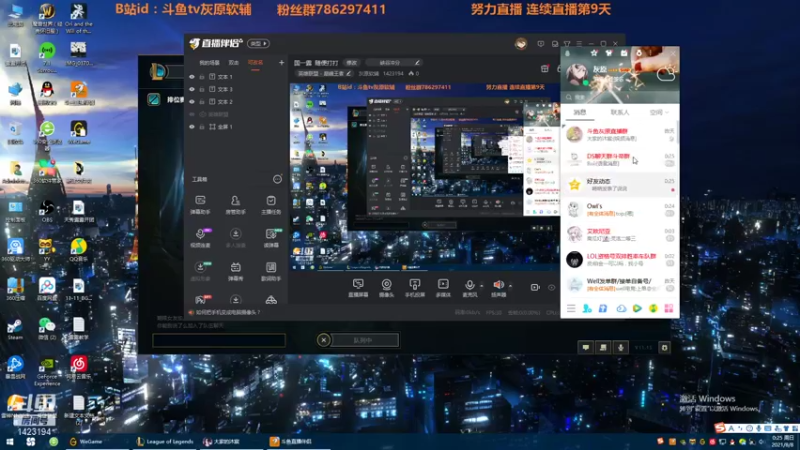Switch to 消息 tab in QQ

[x=580, y=112]
